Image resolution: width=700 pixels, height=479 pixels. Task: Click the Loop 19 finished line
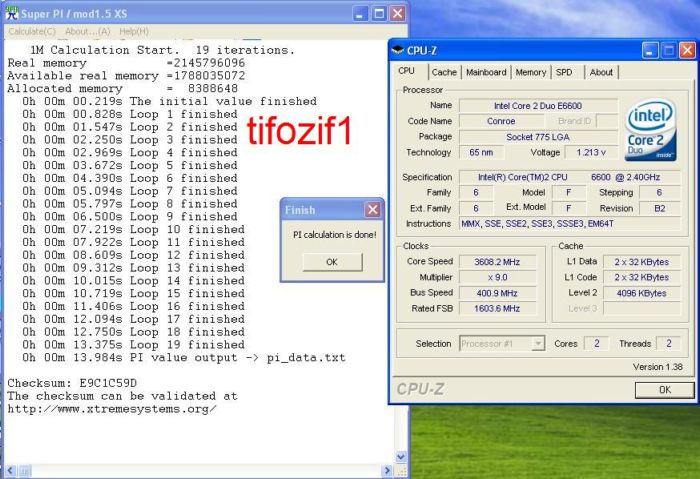click(x=133, y=345)
